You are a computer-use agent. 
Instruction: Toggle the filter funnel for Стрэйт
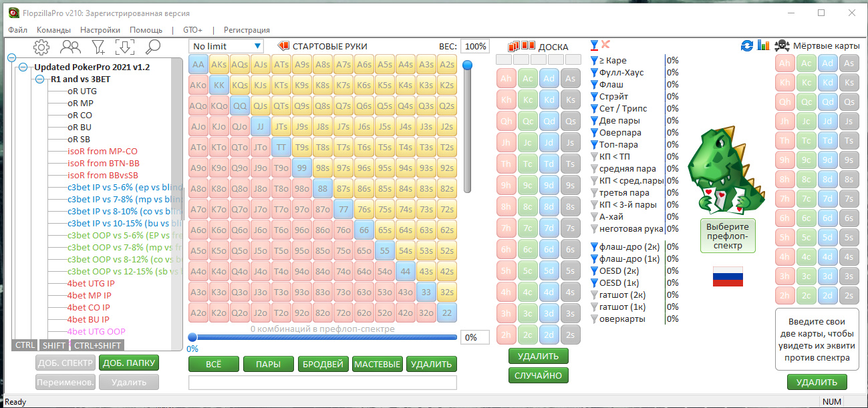pyautogui.click(x=594, y=96)
